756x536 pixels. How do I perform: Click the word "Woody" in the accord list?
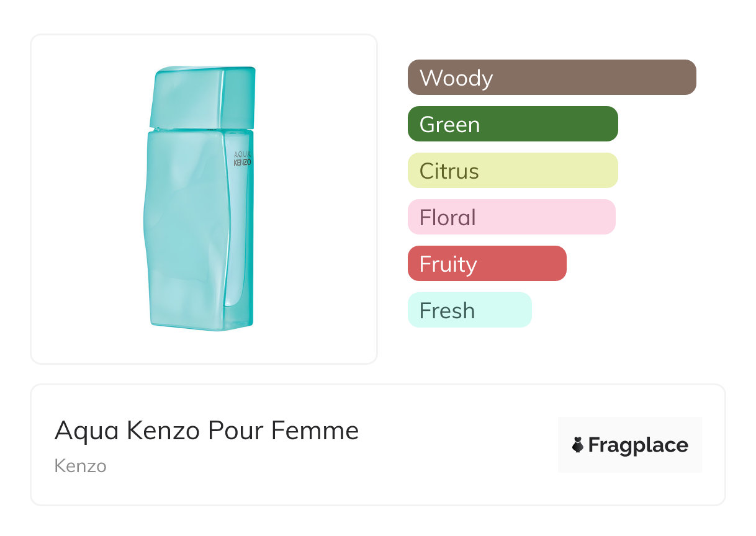click(x=456, y=78)
